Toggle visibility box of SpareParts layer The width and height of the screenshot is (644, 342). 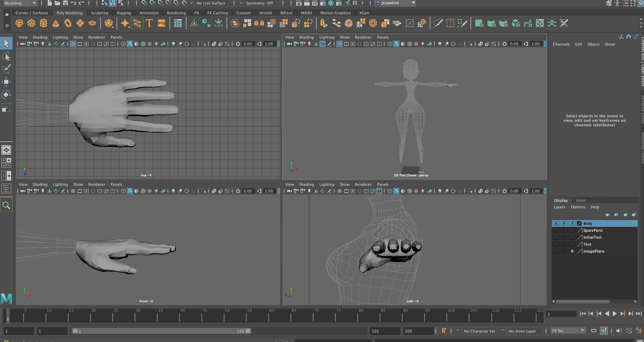point(556,230)
